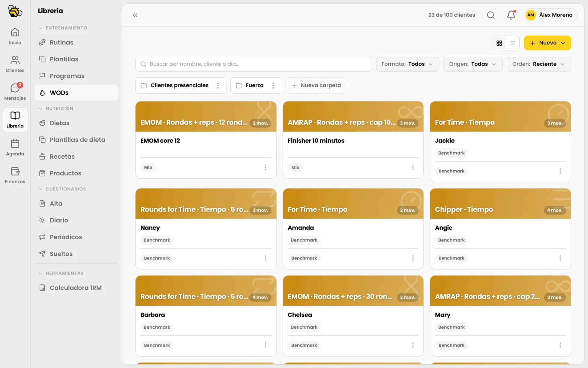Collapse the HERRAMIENTAS section
588x368 pixels.
tap(61, 273)
